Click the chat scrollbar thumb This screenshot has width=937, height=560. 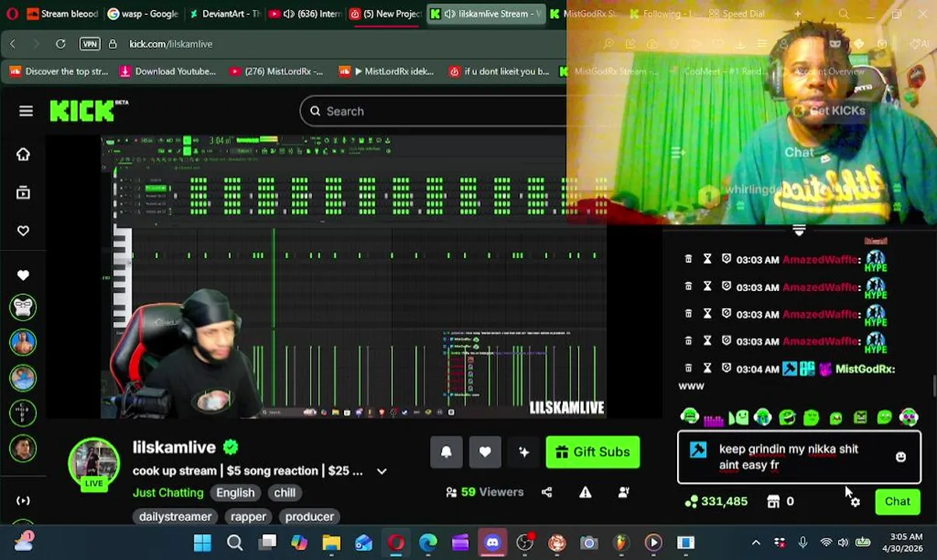pyautogui.click(x=933, y=387)
